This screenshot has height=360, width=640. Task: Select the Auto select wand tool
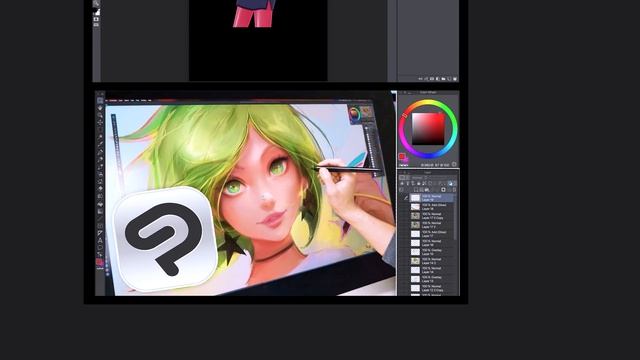(x=100, y=137)
